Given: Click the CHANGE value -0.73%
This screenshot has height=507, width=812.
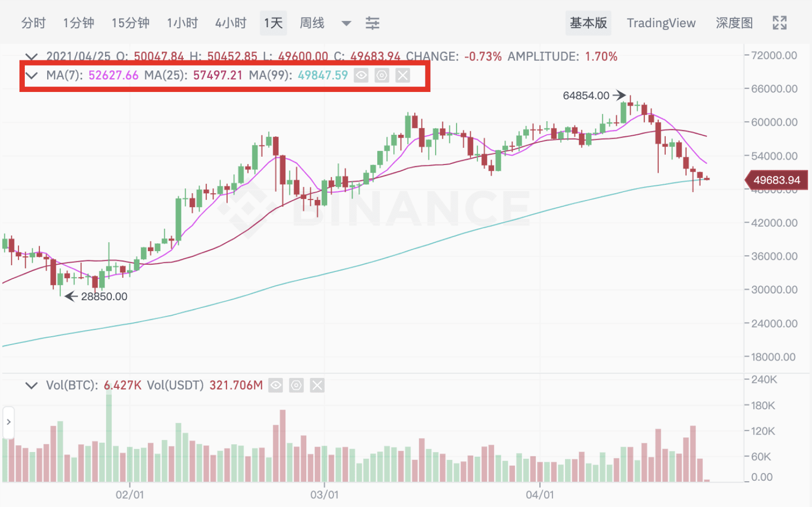Looking at the screenshot, I should 483,56.
